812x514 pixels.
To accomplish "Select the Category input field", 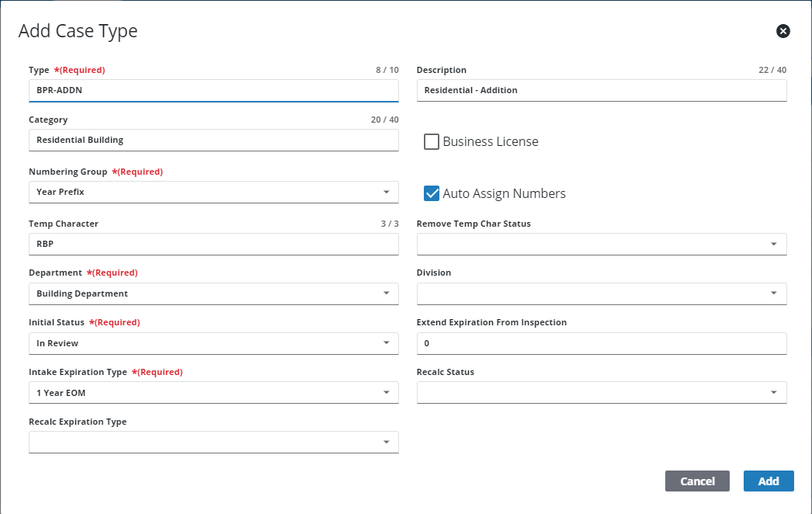I will click(213, 140).
